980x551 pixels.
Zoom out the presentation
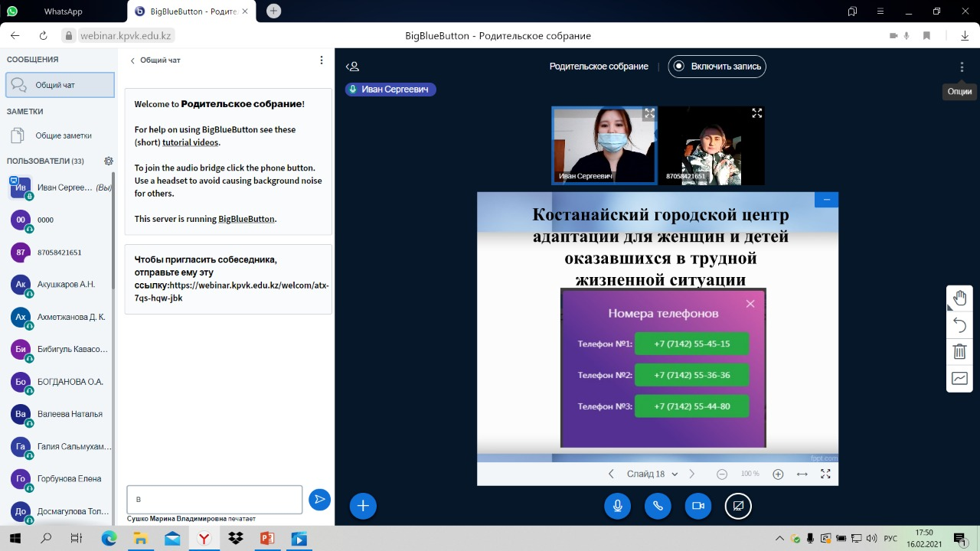722,474
